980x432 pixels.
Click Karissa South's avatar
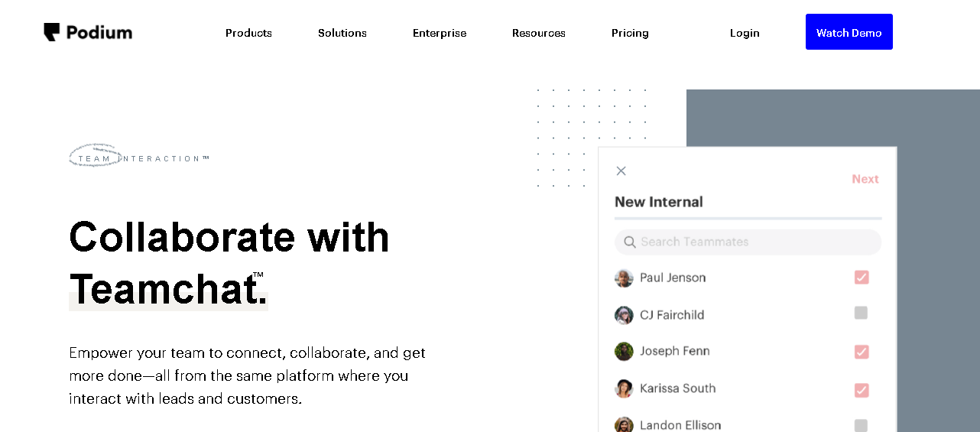pos(624,388)
